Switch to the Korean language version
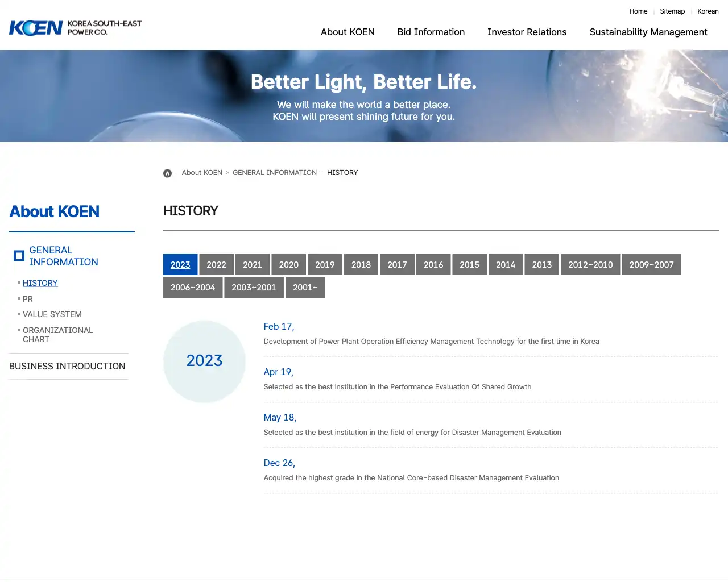 pos(708,11)
